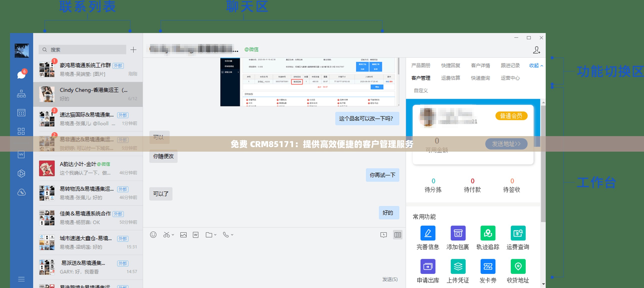This screenshot has width=644, height=288.
Task: Click the 发卡券 function icon
Action: coord(488,266)
